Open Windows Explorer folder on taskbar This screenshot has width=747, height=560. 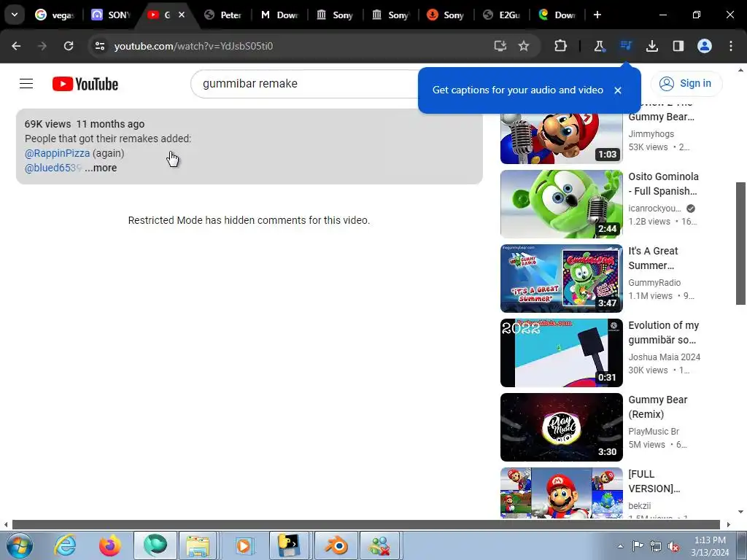click(x=198, y=545)
